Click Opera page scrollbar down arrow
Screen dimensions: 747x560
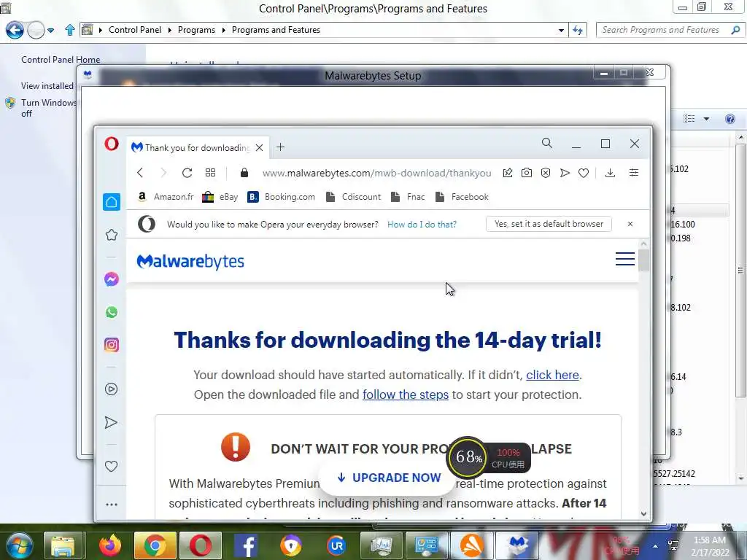[x=643, y=514]
